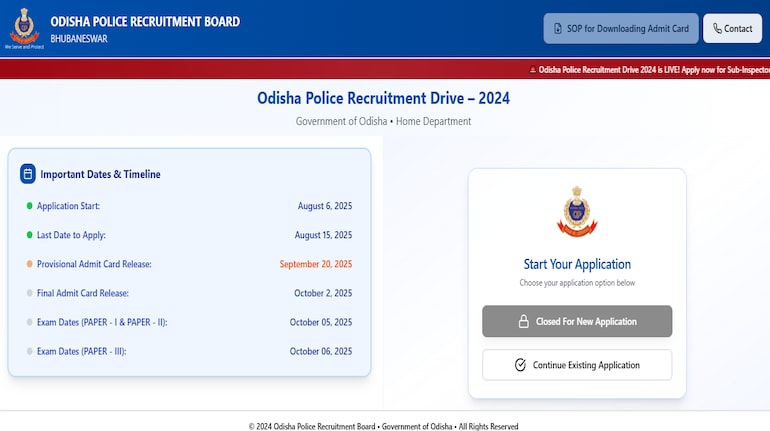The width and height of the screenshot is (770, 431).
Task: Click the Provisional Admit Card Release label
Action: click(94, 264)
